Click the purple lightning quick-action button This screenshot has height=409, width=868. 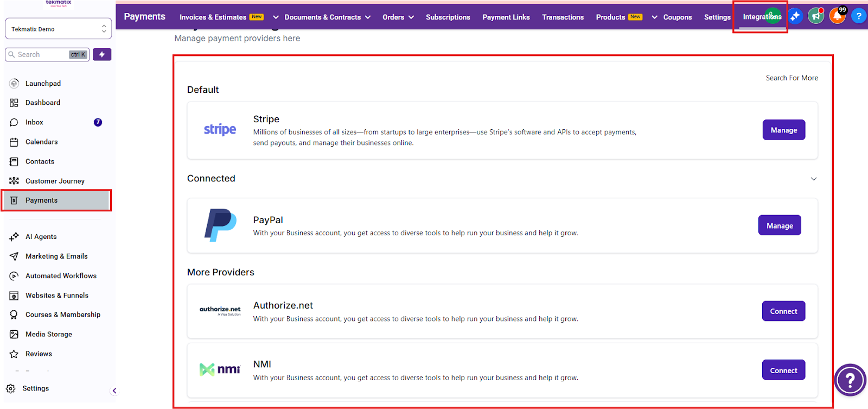point(102,54)
